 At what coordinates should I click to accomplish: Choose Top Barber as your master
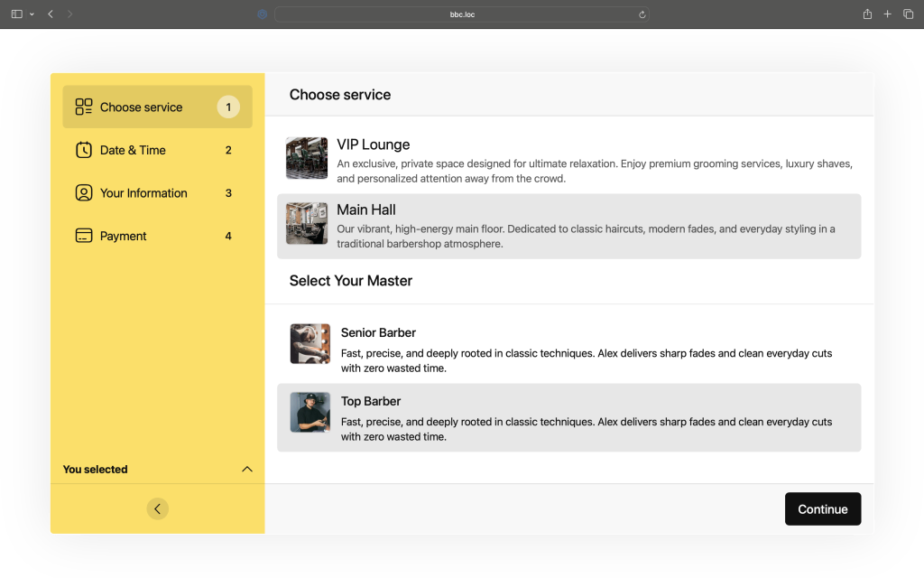click(568, 417)
